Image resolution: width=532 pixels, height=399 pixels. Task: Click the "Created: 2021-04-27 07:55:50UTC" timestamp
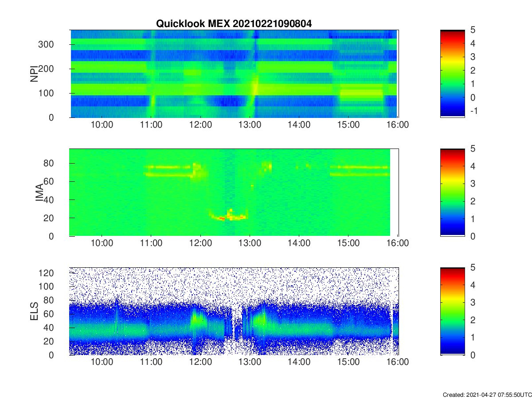487,395
